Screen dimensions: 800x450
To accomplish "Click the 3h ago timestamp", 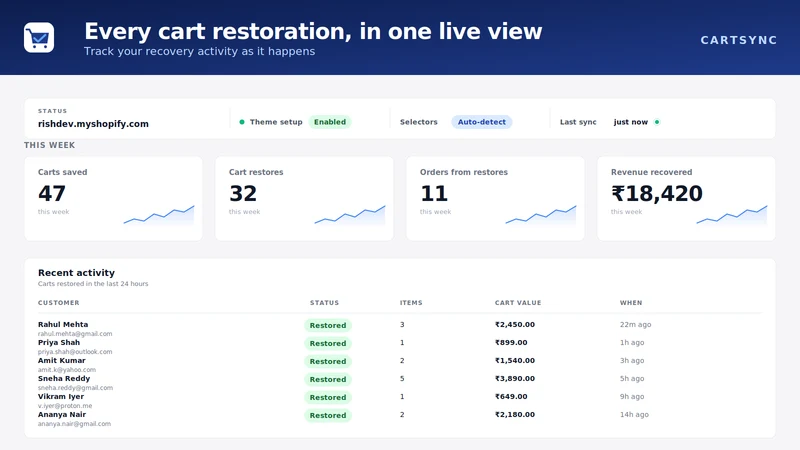I will point(632,360).
